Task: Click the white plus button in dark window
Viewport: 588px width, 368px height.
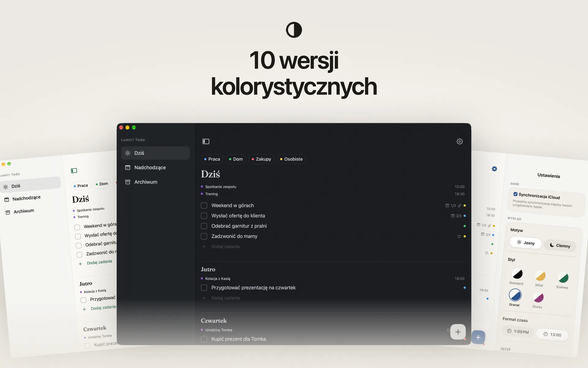Action: coord(458,332)
